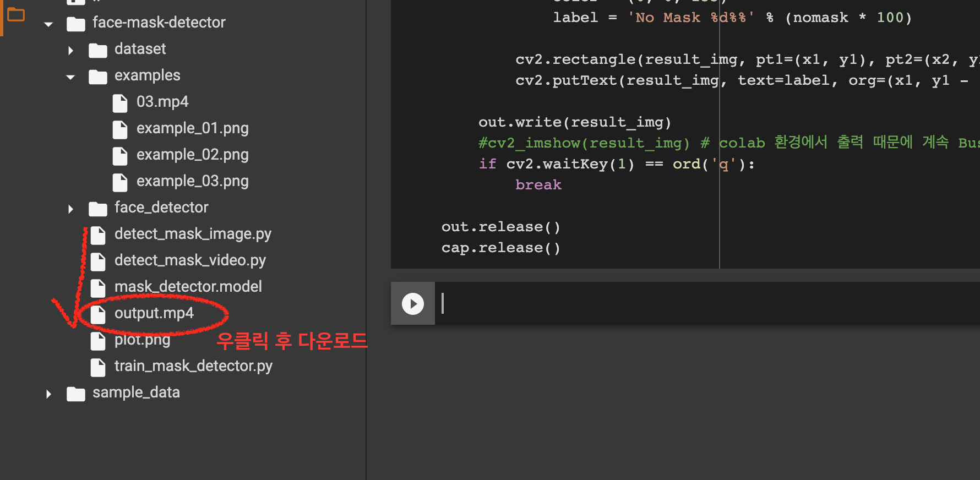Viewport: 980px width, 480px height.
Task: Click the cv2.rectangle code line
Action: [748, 59]
